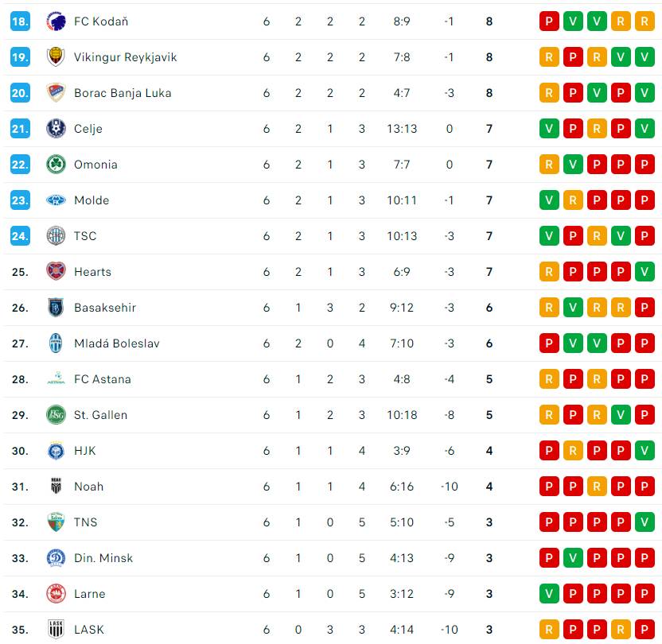Click the St. Gallen green logo
This screenshot has width=662, height=644.
56,415
